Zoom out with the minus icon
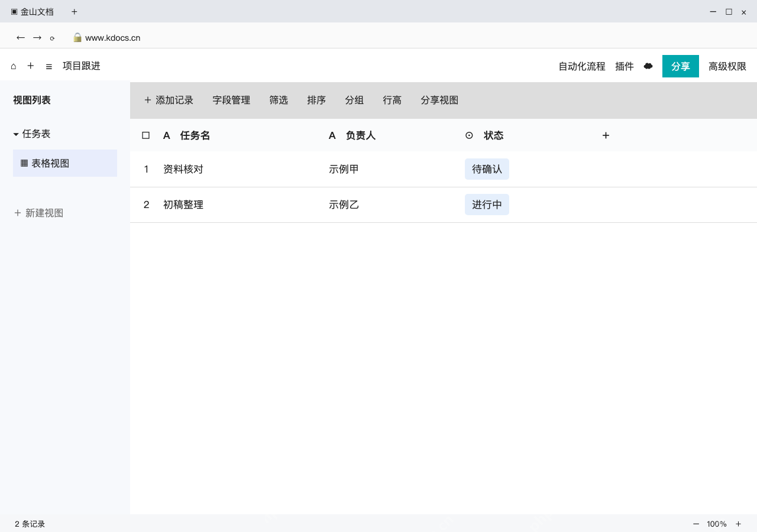This screenshot has height=532, width=757. 696,524
